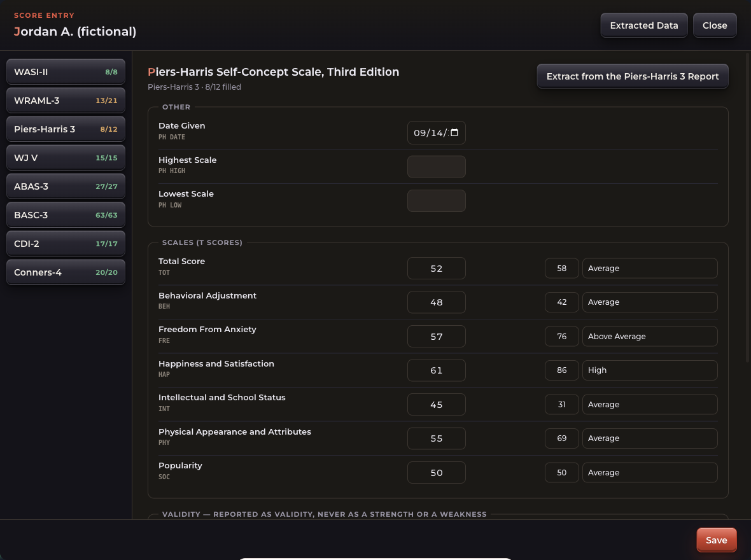Edit Physical Appearance and Attributes T score
The height and width of the screenshot is (560, 751).
(437, 438)
